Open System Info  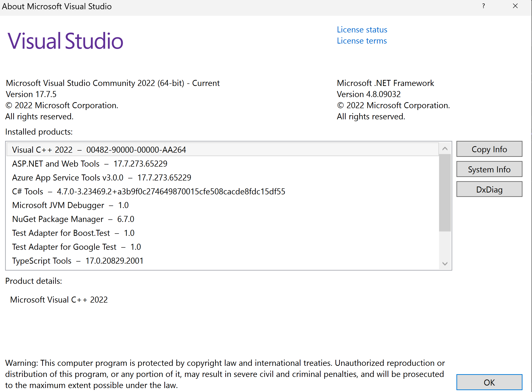(x=489, y=169)
